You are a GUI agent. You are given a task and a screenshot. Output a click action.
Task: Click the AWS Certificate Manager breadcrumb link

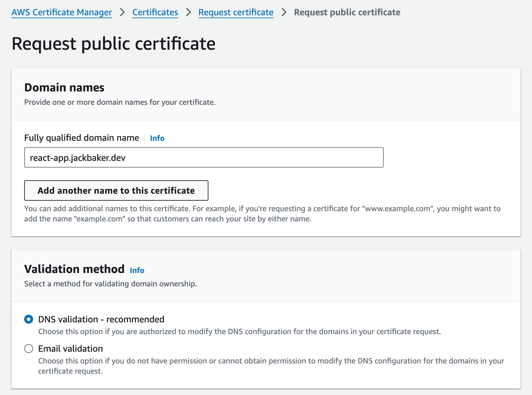pos(62,12)
